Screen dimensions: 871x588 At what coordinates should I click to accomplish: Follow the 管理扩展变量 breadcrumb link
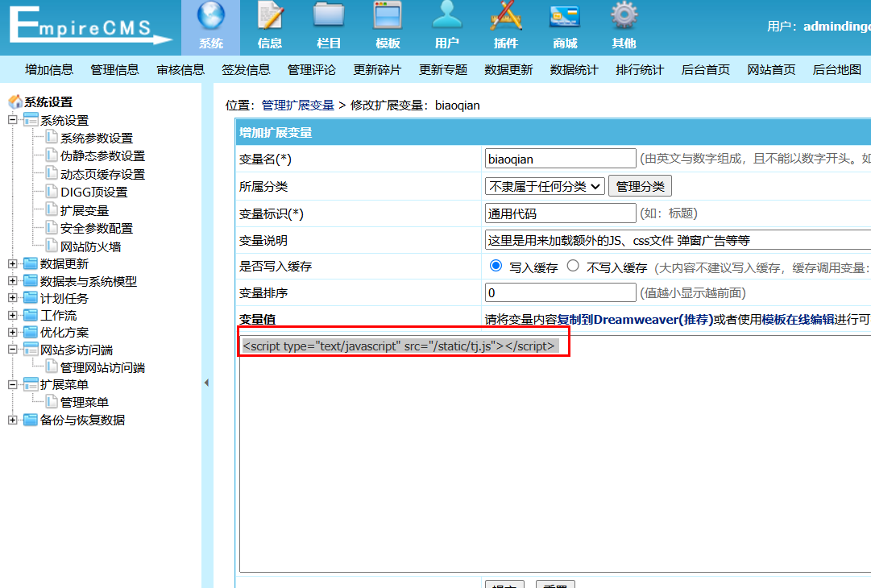coord(297,105)
